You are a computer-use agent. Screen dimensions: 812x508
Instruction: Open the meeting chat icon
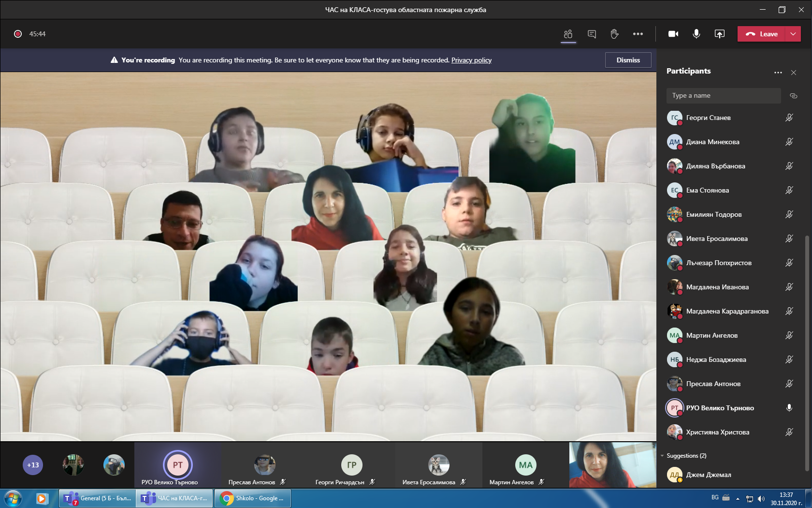point(592,34)
